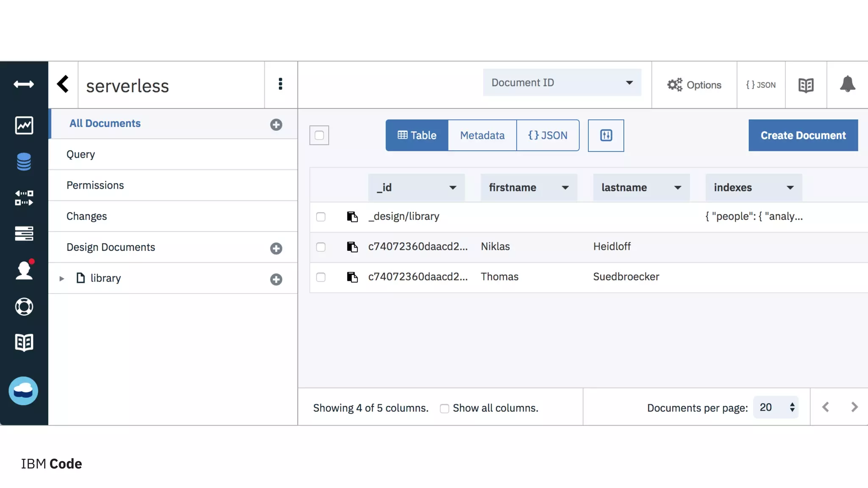This screenshot has height=488, width=868.
Task: Open the three-dot database menu
Action: coord(280,84)
